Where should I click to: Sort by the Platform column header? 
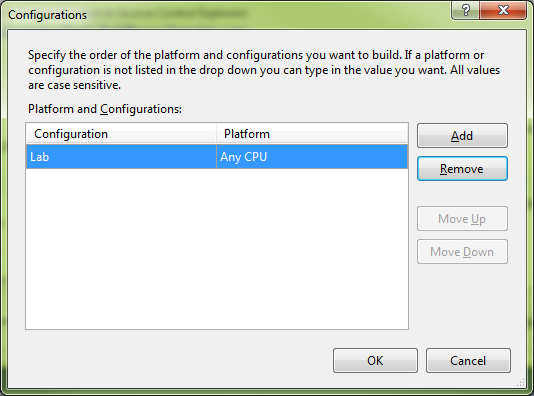pos(312,134)
